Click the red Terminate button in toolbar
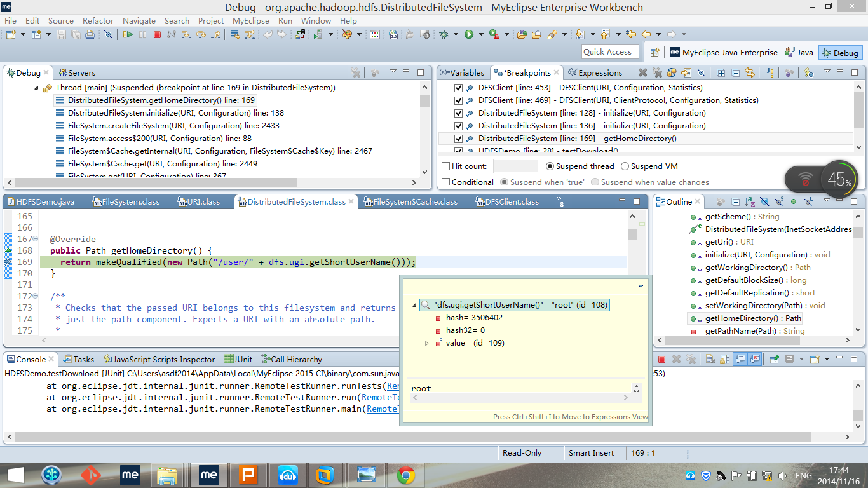 click(x=157, y=34)
